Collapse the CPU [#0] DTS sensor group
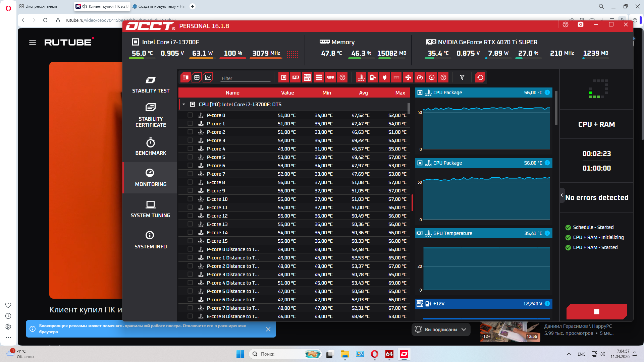The image size is (644, 362). point(184,105)
